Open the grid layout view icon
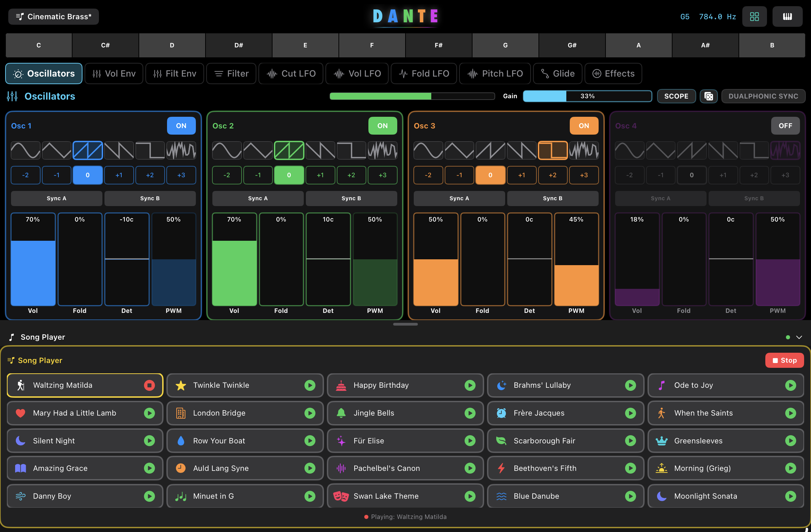The width and height of the screenshot is (811, 532). [x=754, y=16]
